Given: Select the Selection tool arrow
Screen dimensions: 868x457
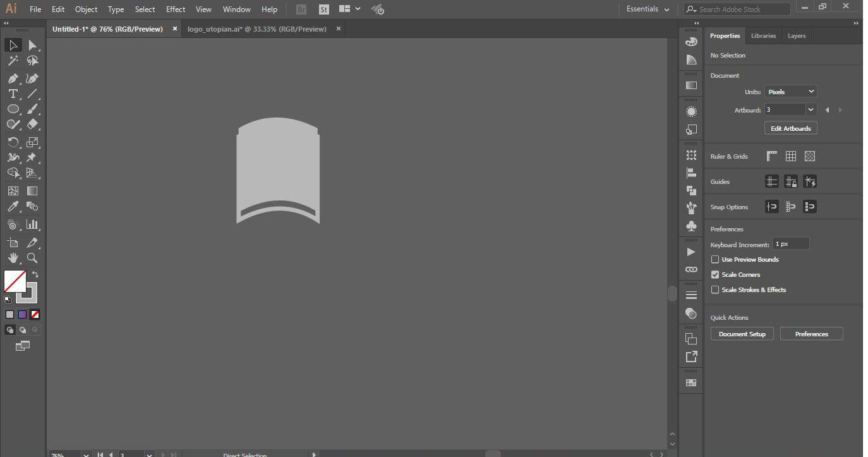Looking at the screenshot, I should [13, 45].
